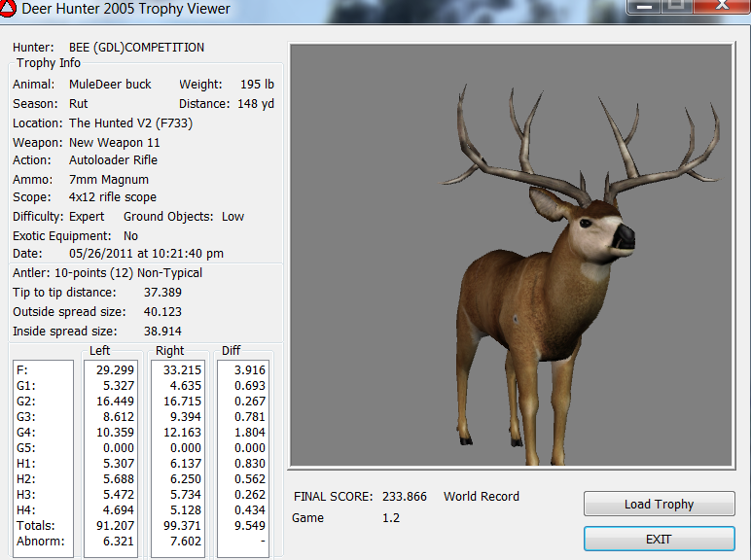Click the World Record text
The height and width of the screenshot is (560, 751).
pos(482,497)
